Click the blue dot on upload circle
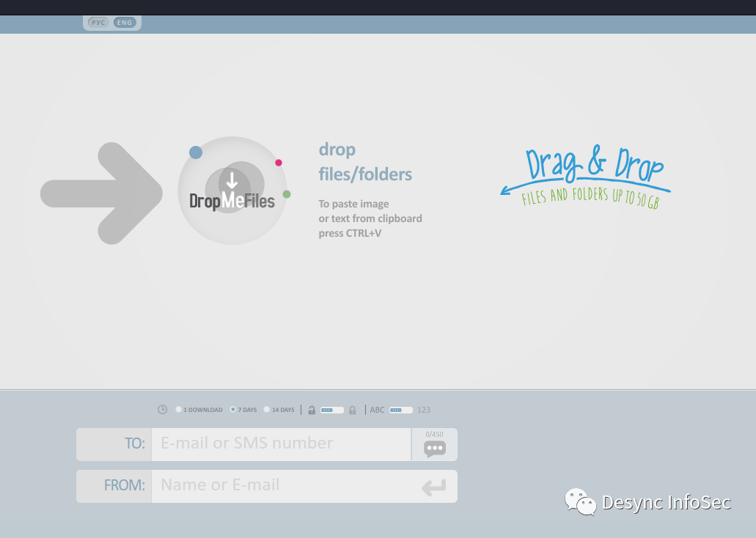Viewport: 756px width, 538px height. click(x=195, y=152)
